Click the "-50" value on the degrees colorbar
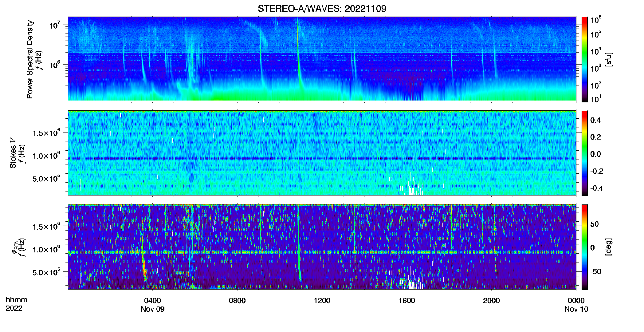This screenshot has height=332, width=644. (x=596, y=272)
